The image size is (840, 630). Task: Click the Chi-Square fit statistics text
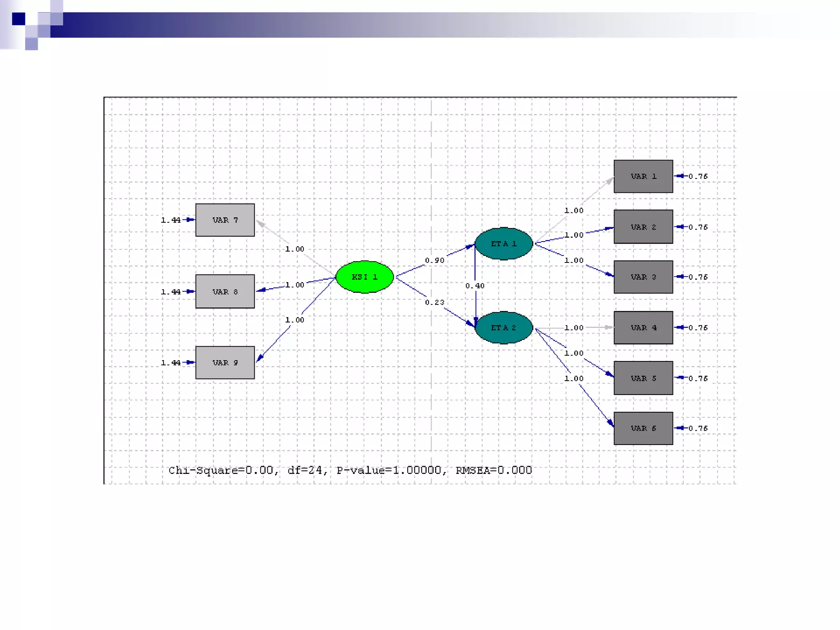[350, 470]
